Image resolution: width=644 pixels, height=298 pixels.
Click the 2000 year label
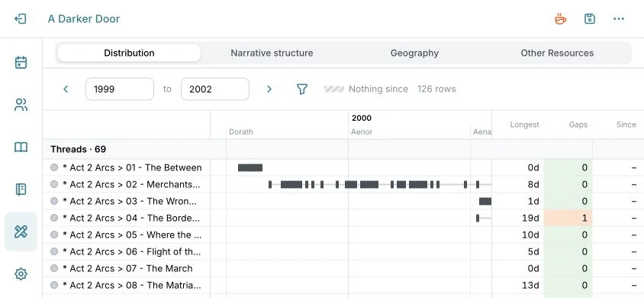(362, 118)
